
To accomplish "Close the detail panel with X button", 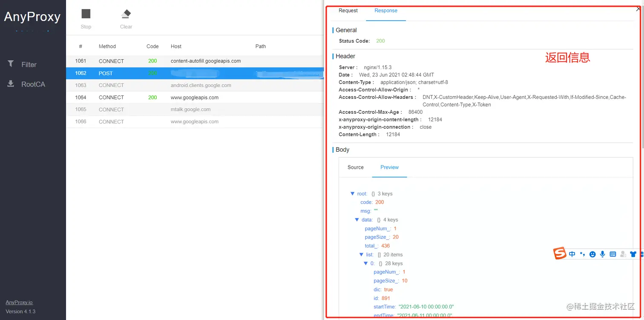I will (x=638, y=9).
